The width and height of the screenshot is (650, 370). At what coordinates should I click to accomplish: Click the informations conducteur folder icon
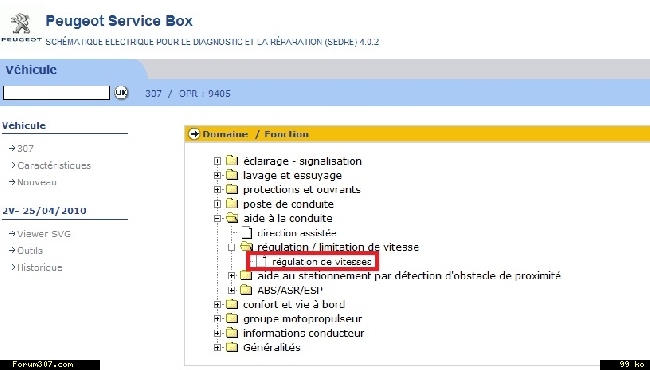coord(232,333)
